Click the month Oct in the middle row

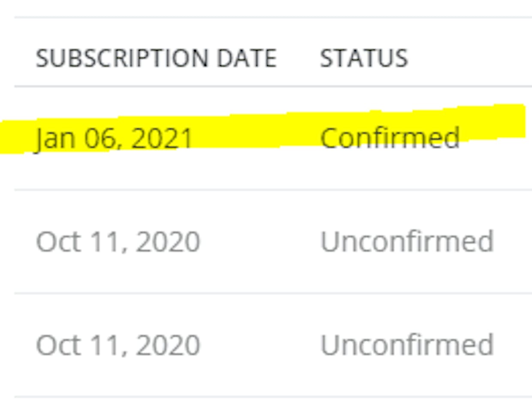click(x=59, y=242)
